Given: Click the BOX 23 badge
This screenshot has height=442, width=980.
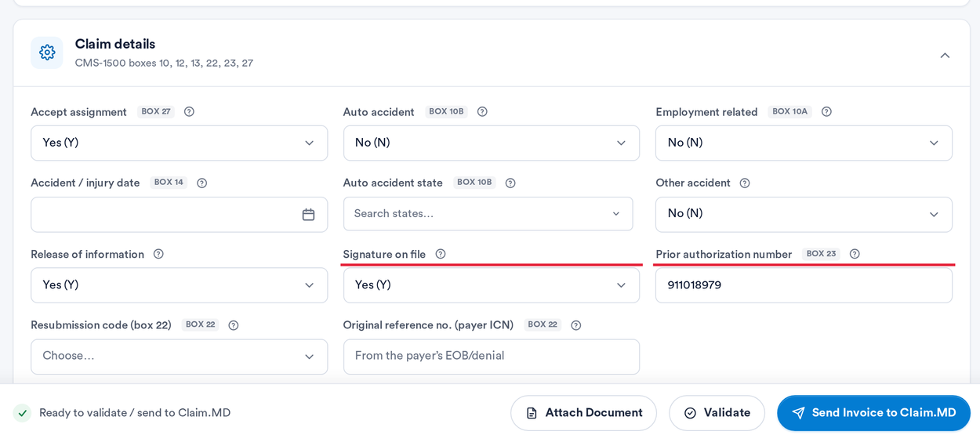Looking at the screenshot, I should (821, 254).
